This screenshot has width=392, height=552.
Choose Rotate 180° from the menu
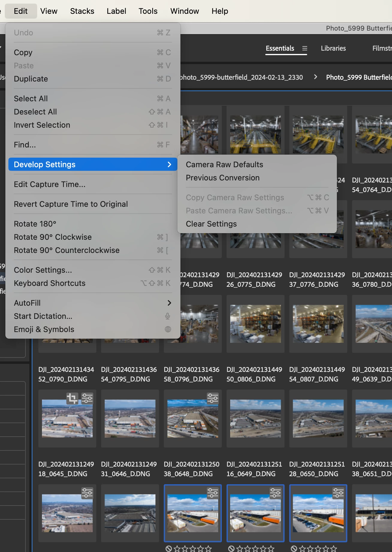93,224
